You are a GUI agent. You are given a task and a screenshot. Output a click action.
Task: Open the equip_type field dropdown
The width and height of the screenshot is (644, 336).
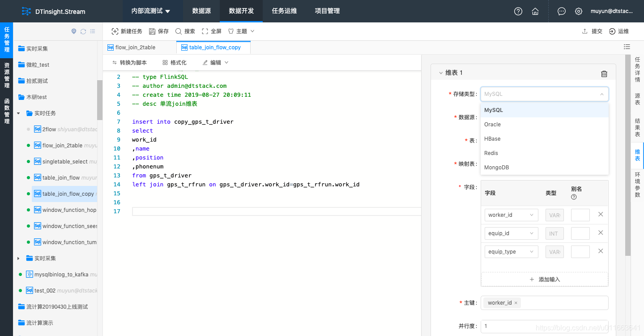point(512,252)
